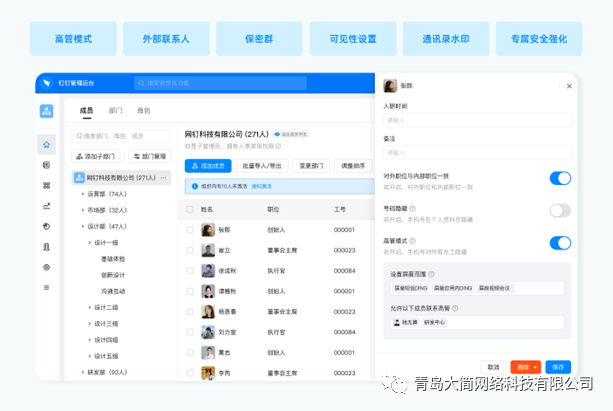613x411 pixels.
Task: Tick the checkbox for 徐成秋's row
Action: tap(190, 271)
